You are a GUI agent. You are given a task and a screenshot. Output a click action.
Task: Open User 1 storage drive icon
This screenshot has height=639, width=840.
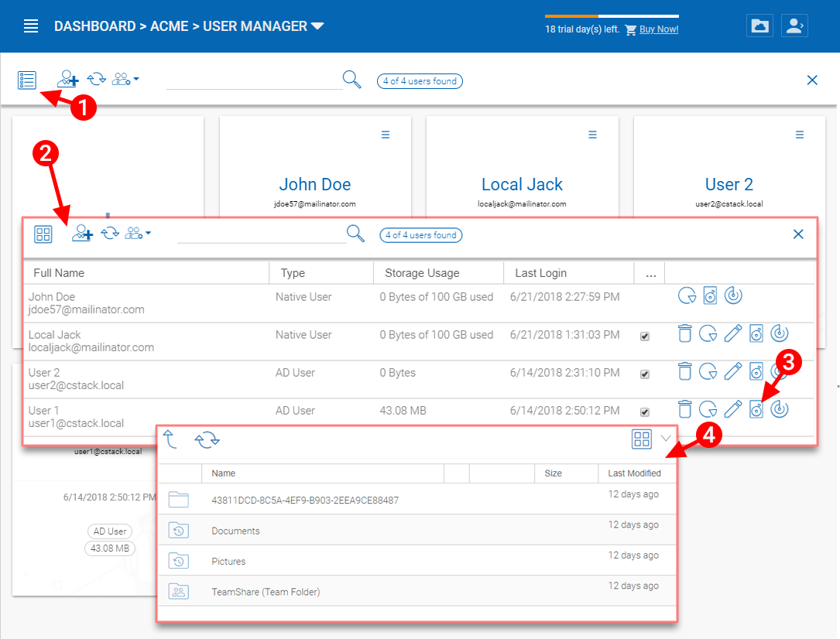[756, 410]
